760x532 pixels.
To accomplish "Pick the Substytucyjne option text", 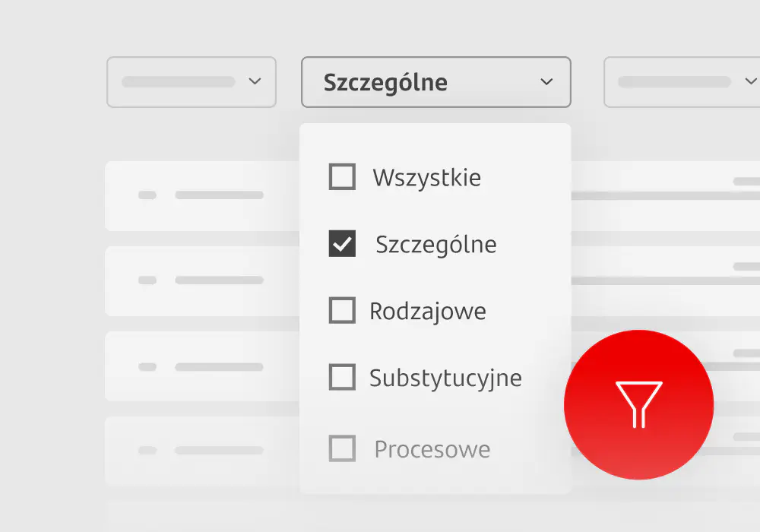I will click(x=445, y=378).
